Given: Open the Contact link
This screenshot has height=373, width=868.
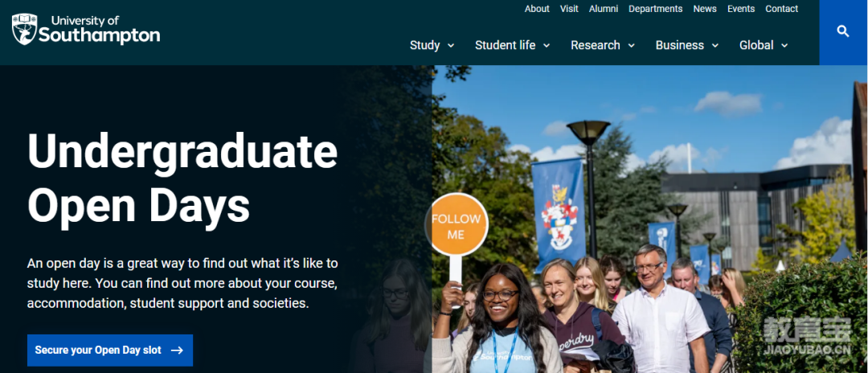Looking at the screenshot, I should (782, 9).
